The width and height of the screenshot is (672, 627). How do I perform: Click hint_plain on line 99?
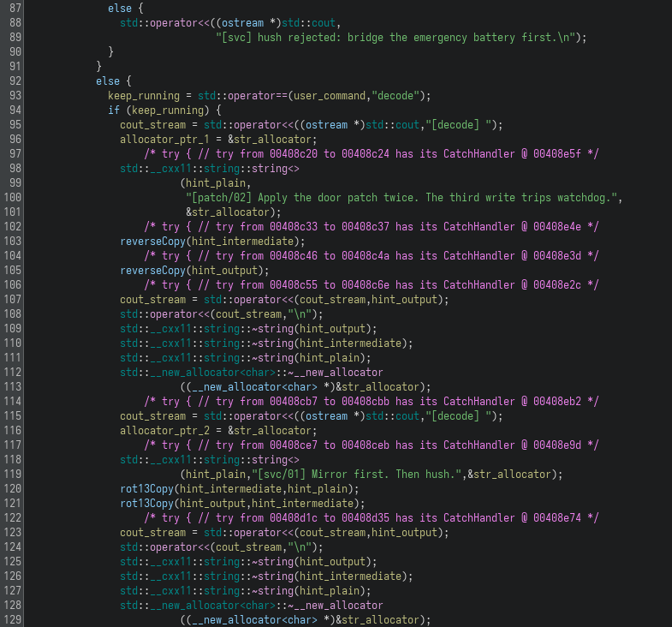[x=216, y=183]
